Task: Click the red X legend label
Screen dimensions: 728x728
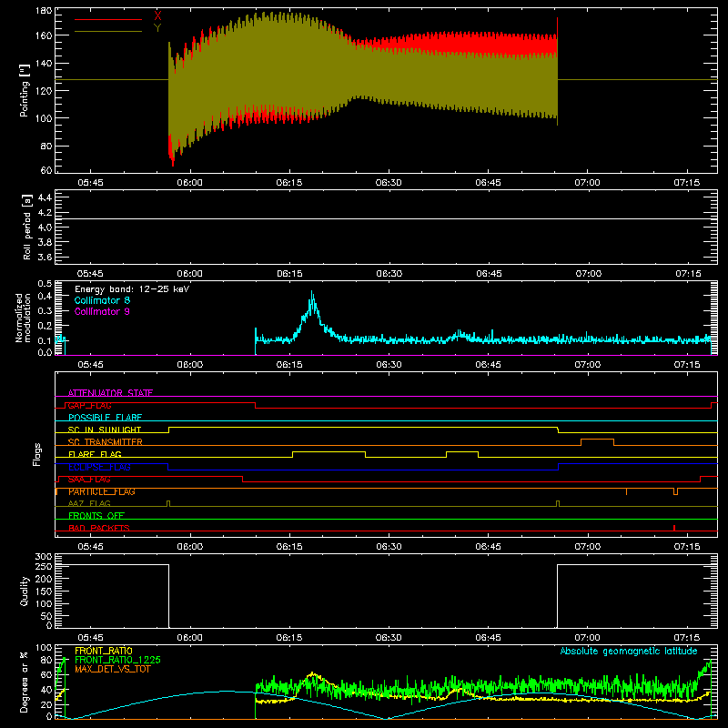Action: (x=157, y=15)
